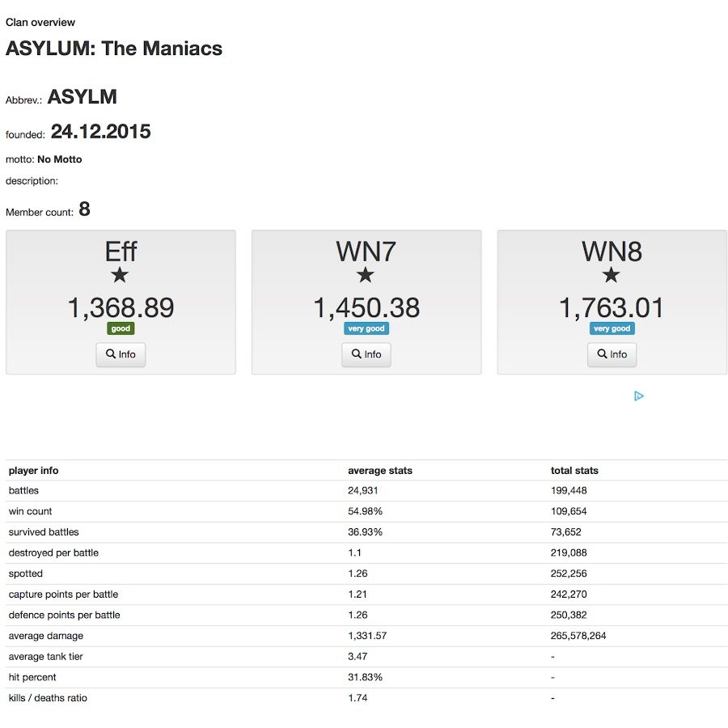Click the star icon below Eff
Image resolution: width=728 pixels, height=728 pixels.
click(121, 276)
